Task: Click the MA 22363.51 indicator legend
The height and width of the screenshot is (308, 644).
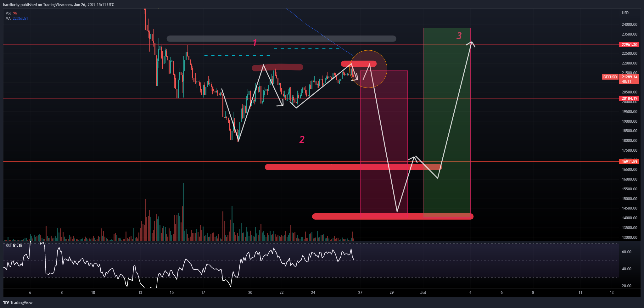Action: pyautogui.click(x=17, y=19)
